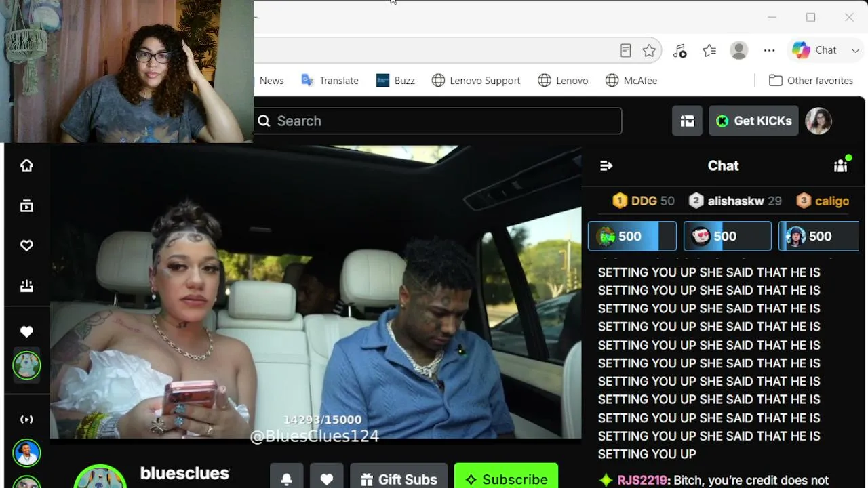Close the browser window
The width and height of the screenshot is (868, 488).
(849, 17)
